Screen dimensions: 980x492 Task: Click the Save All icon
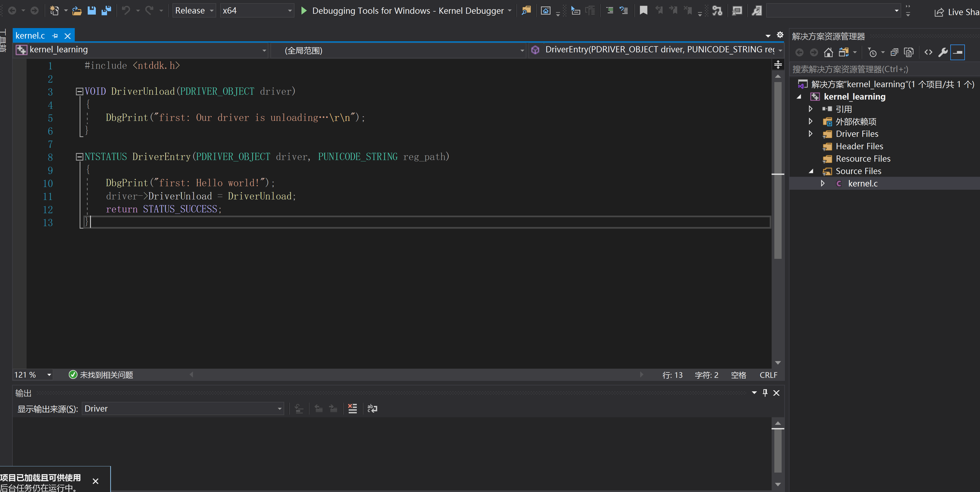coord(106,11)
